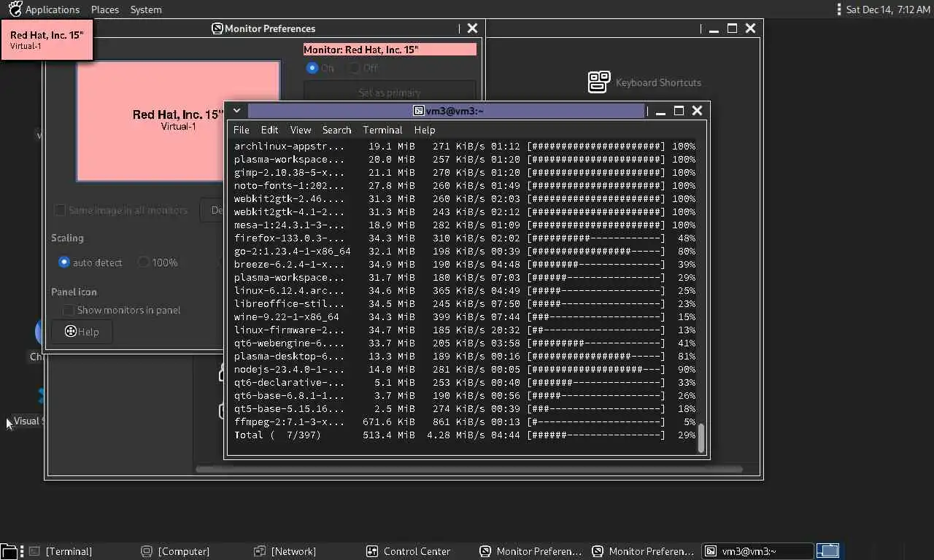Viewport: 934px width, 560px height.
Task: Open the Applications menu in the top panel
Action: point(53,9)
